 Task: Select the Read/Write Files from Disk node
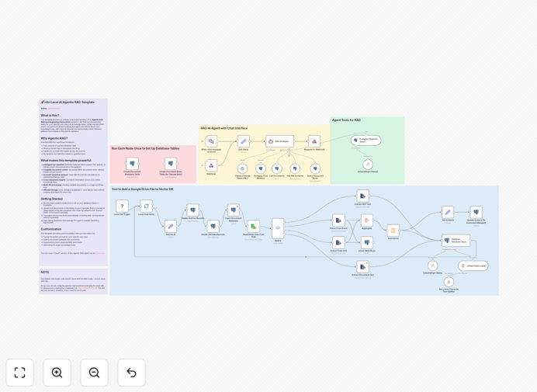tap(254, 226)
